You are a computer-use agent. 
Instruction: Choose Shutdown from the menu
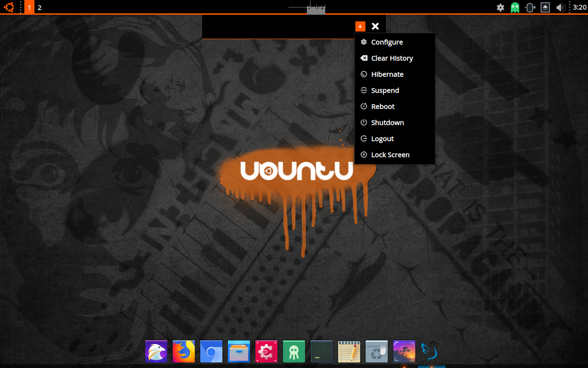click(x=395, y=122)
